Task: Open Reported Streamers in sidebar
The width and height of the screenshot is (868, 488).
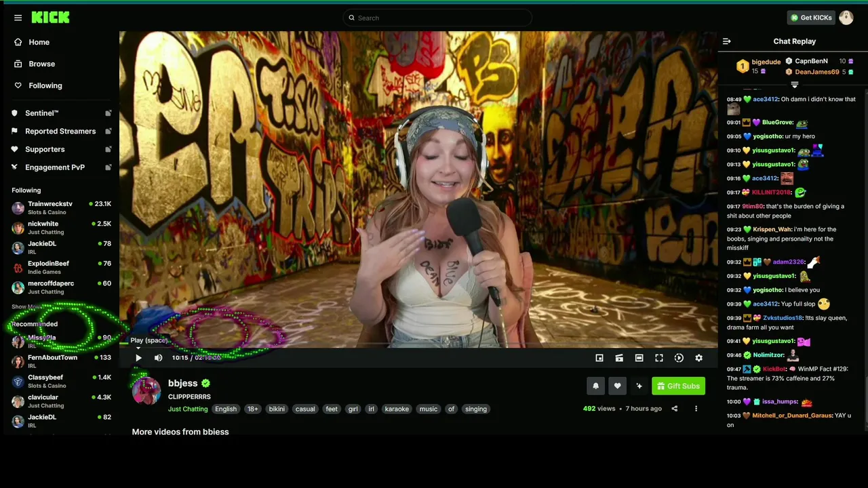Action: [60, 131]
